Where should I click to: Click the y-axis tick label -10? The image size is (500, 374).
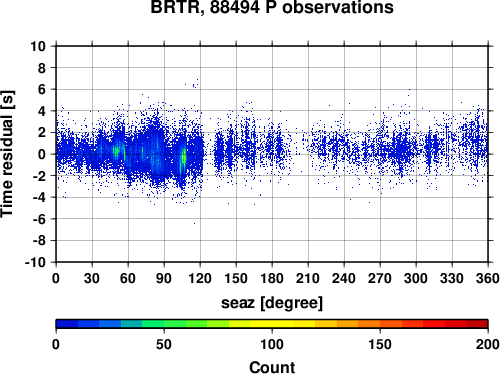pos(36,262)
